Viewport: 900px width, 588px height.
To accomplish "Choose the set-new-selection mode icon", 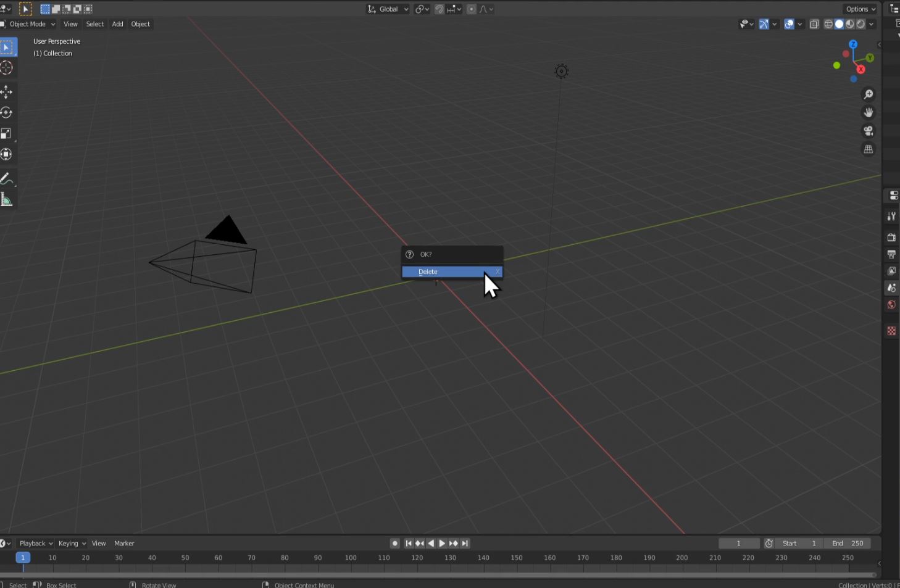I will 45,9.
